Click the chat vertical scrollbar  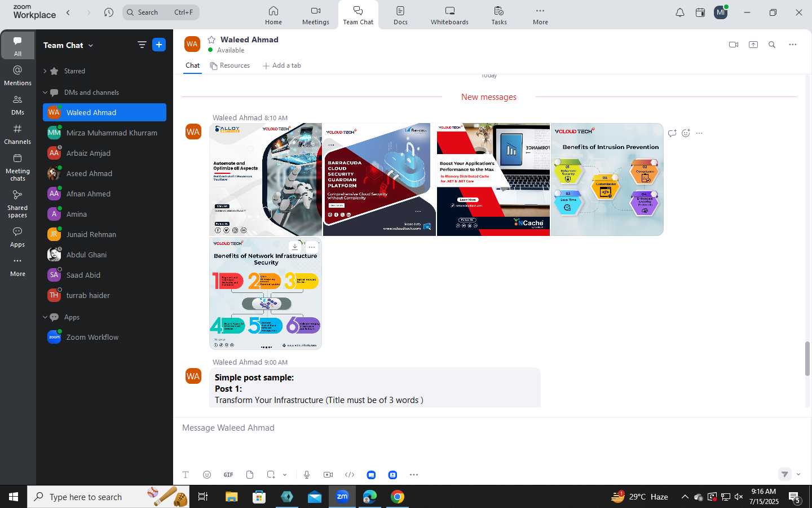pyautogui.click(x=807, y=358)
